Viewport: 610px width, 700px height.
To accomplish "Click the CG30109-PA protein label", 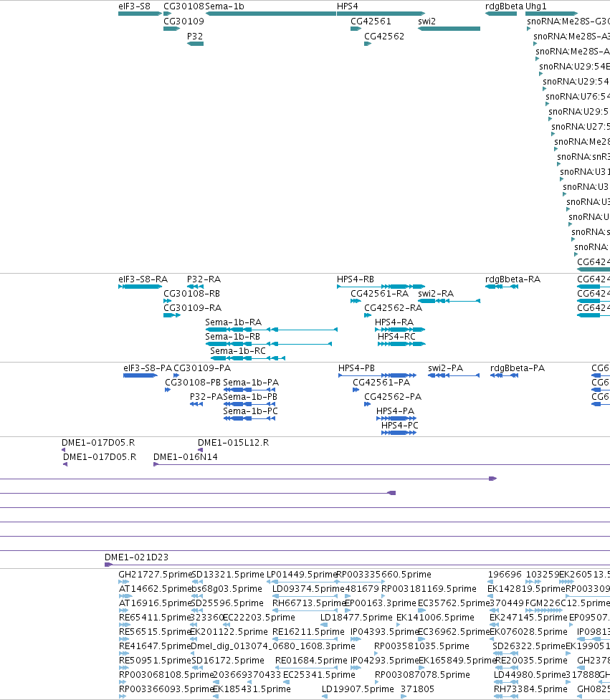I will pos(202,368).
